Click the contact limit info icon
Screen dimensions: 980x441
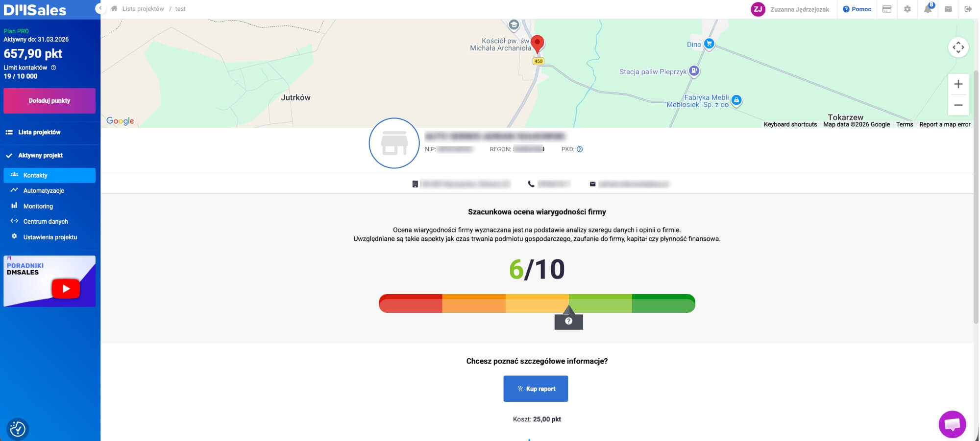pos(54,68)
